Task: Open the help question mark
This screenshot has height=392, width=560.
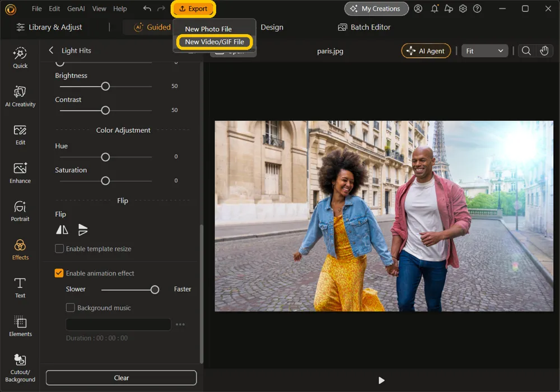Action: pos(477,8)
